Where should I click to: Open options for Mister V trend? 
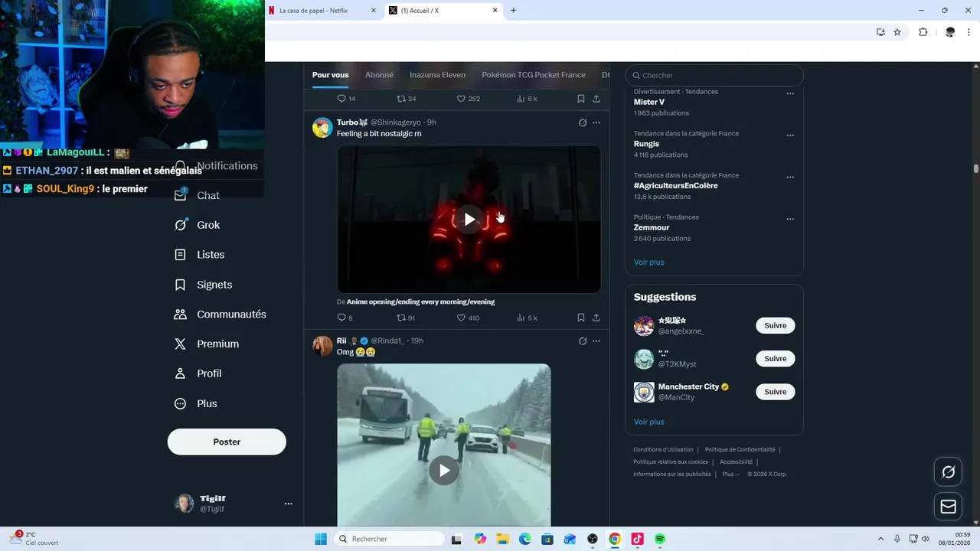(790, 93)
